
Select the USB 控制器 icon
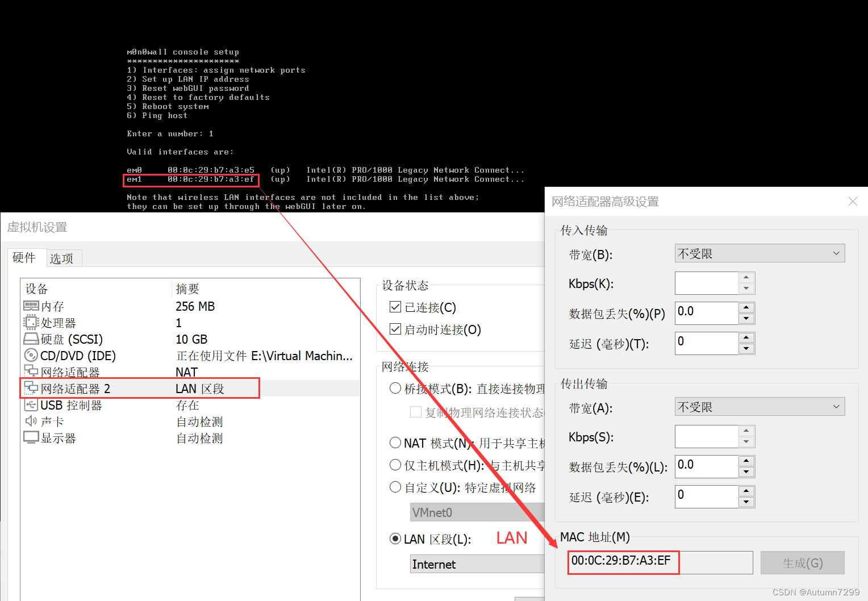click(x=31, y=405)
